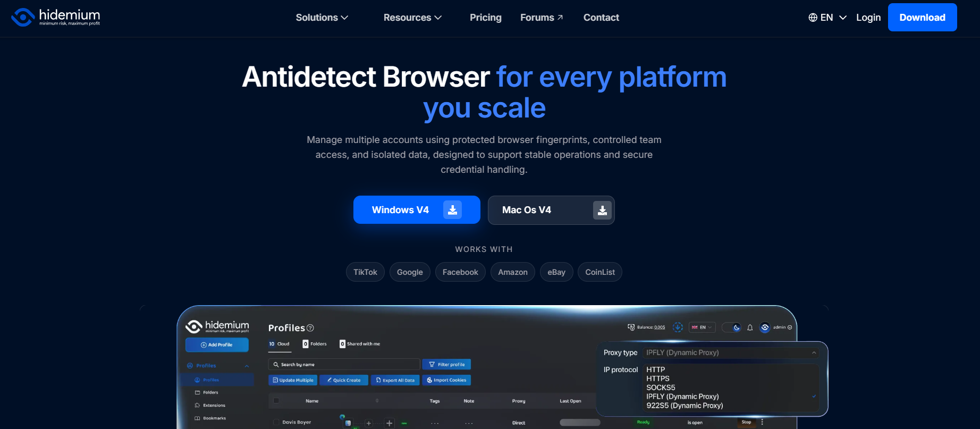
Task: Sort the table by Name arrows
Action: [x=377, y=401]
